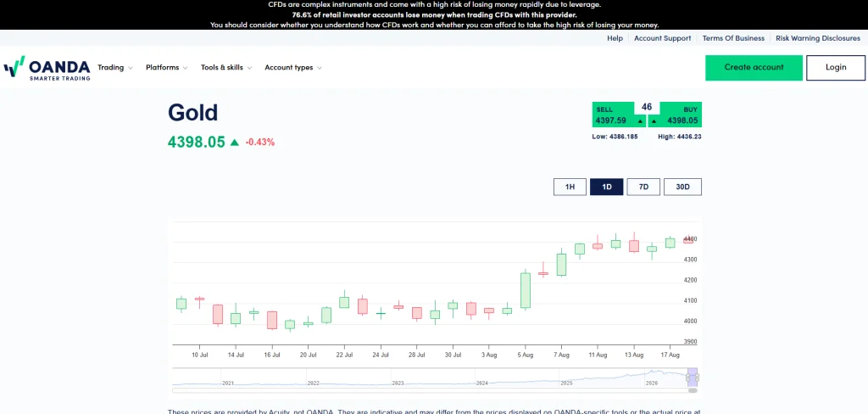Screen dimensions: 868x414
Task: Switch chart to 30D timeframe
Action: coord(682,187)
